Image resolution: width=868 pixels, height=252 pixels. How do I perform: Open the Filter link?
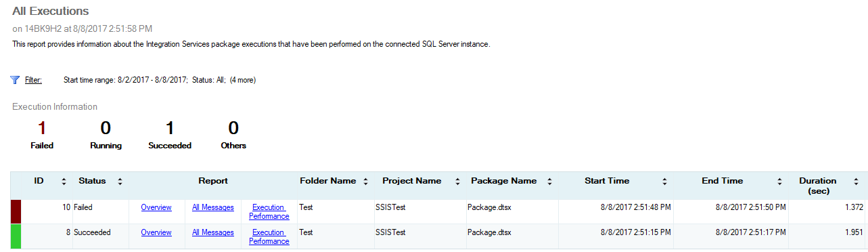[33, 80]
